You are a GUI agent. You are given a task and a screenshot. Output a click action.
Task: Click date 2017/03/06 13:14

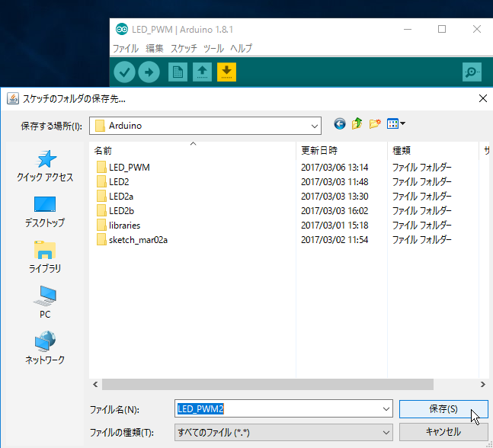(x=335, y=168)
